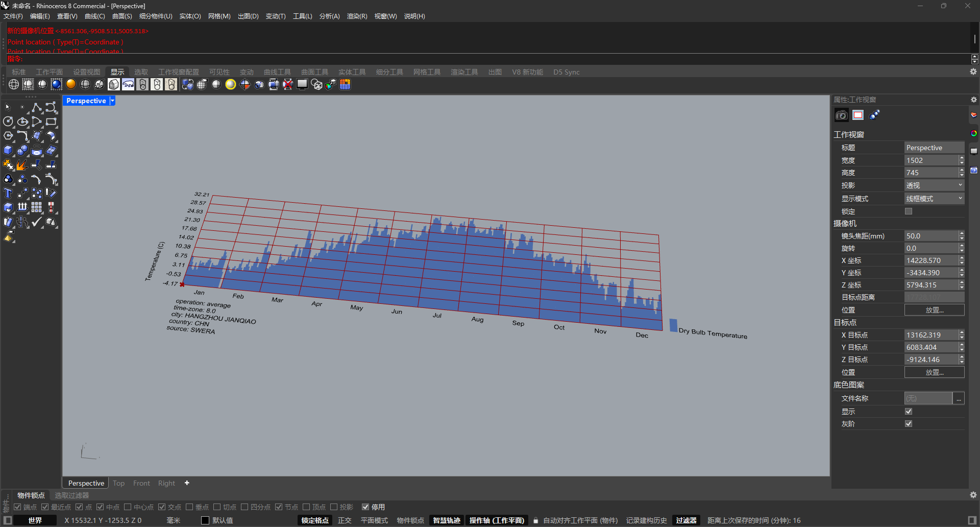
Task: Step the 镜头焦距 lens length spinner
Action: tap(962, 236)
